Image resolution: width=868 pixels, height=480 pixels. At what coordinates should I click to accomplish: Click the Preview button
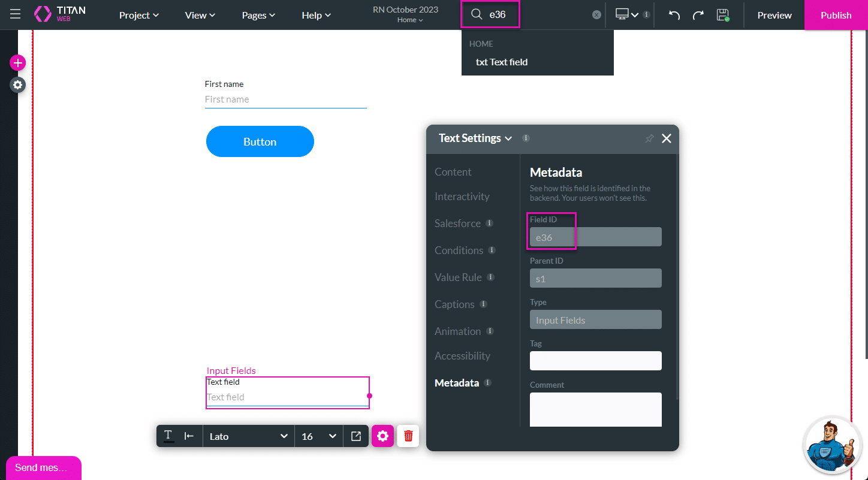774,15
